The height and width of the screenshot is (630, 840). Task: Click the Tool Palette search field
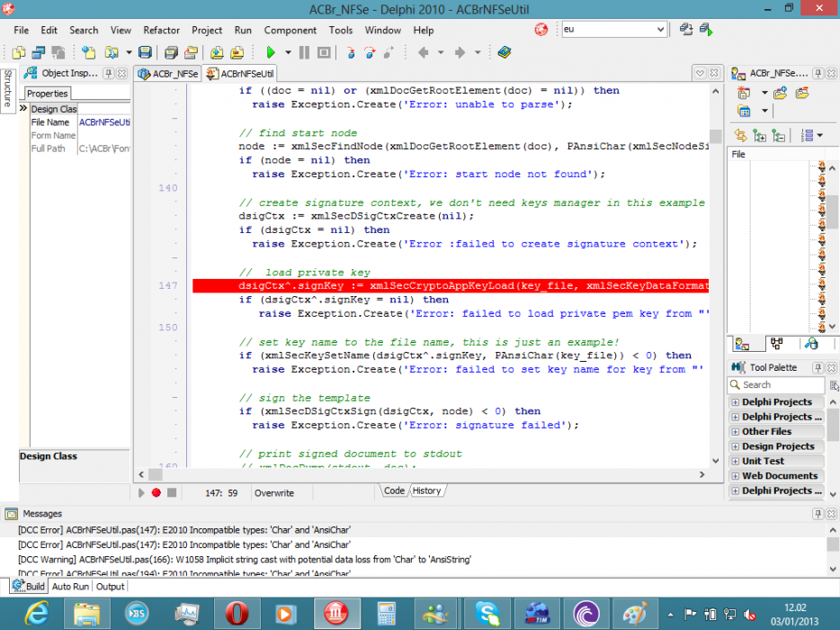coord(776,385)
